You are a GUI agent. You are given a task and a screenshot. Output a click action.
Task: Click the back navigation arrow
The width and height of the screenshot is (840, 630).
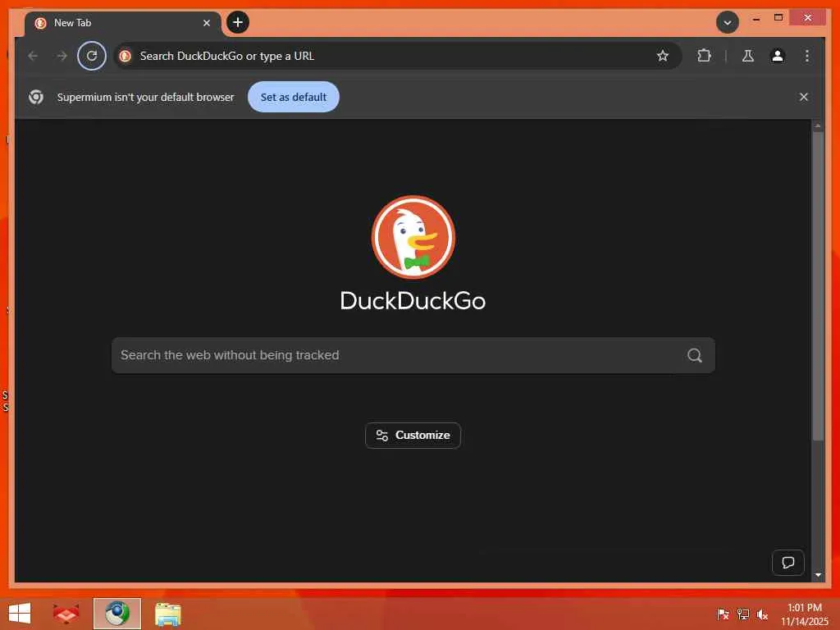(33, 56)
